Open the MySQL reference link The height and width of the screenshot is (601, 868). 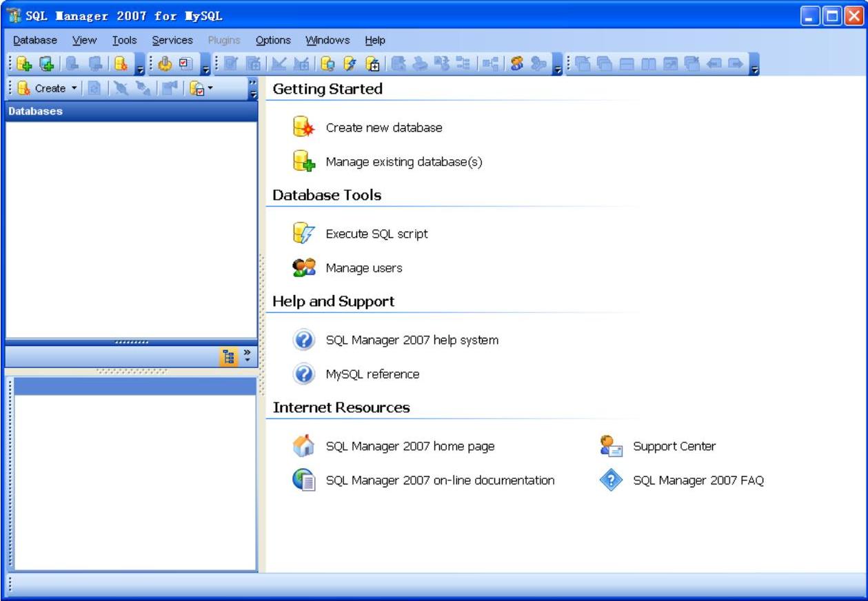click(x=372, y=374)
